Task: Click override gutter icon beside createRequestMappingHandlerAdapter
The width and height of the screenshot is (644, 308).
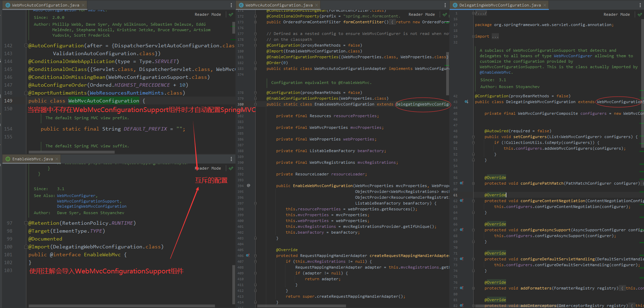Action: 248,256
